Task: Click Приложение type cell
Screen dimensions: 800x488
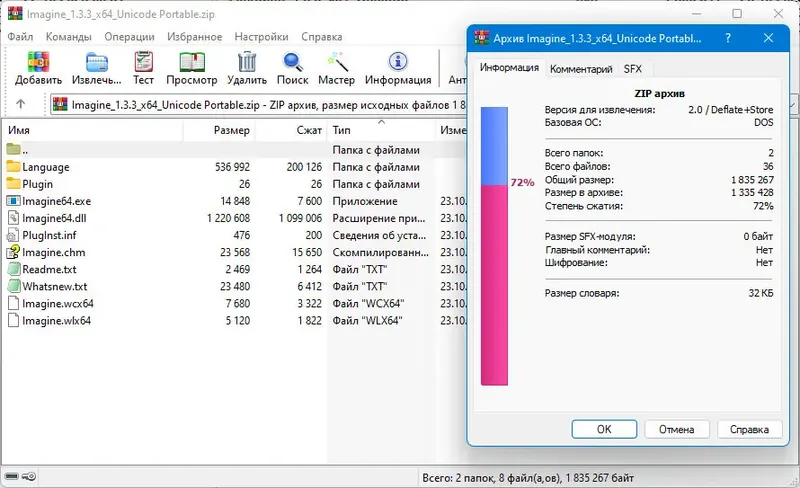Action: coord(365,201)
